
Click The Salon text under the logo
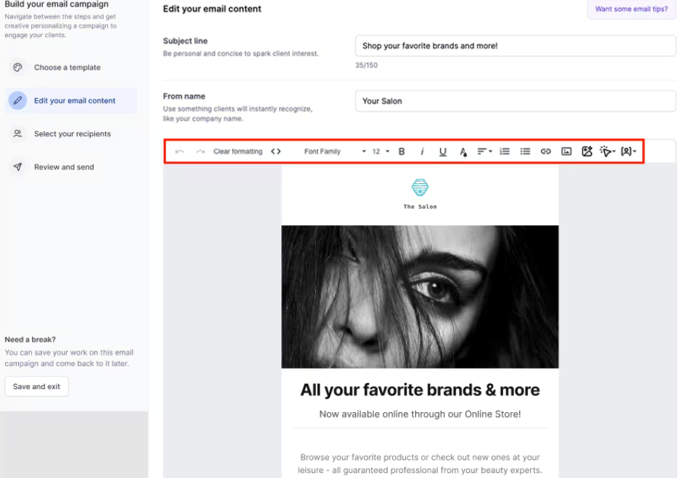click(x=420, y=206)
